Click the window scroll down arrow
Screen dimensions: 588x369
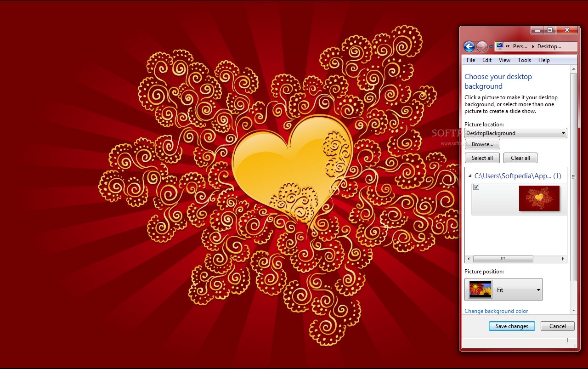pyautogui.click(x=573, y=311)
